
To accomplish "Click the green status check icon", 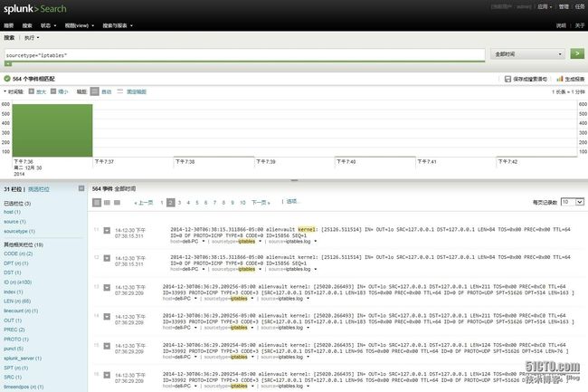I will pos(6,79).
